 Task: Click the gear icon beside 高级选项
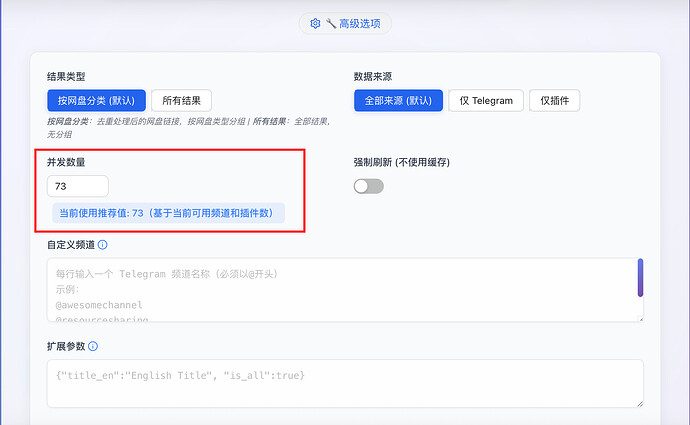pos(315,23)
